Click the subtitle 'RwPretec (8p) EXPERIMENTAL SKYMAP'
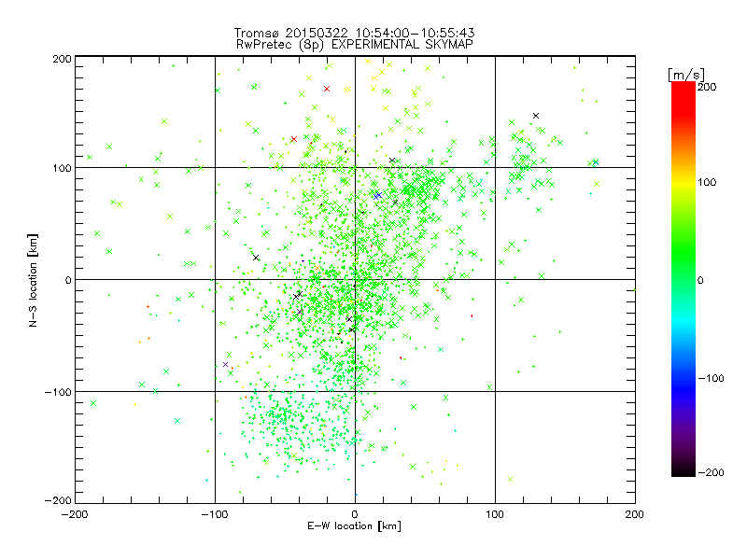The image size is (747, 560). (x=354, y=45)
